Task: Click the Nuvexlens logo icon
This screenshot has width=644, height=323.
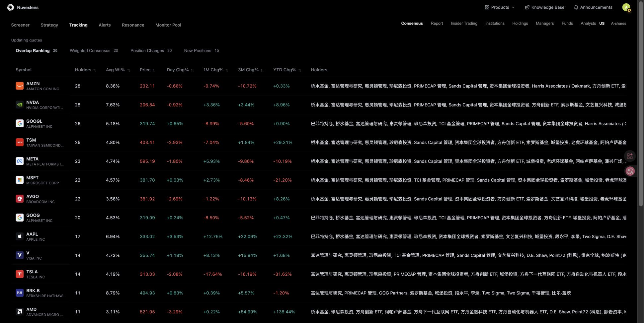Action: pos(11,7)
